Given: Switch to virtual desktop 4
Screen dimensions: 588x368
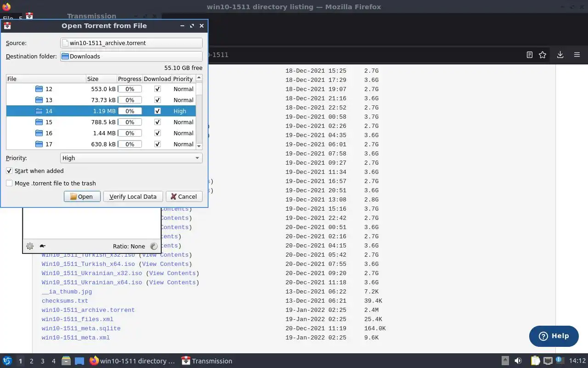Looking at the screenshot, I should tap(53, 361).
